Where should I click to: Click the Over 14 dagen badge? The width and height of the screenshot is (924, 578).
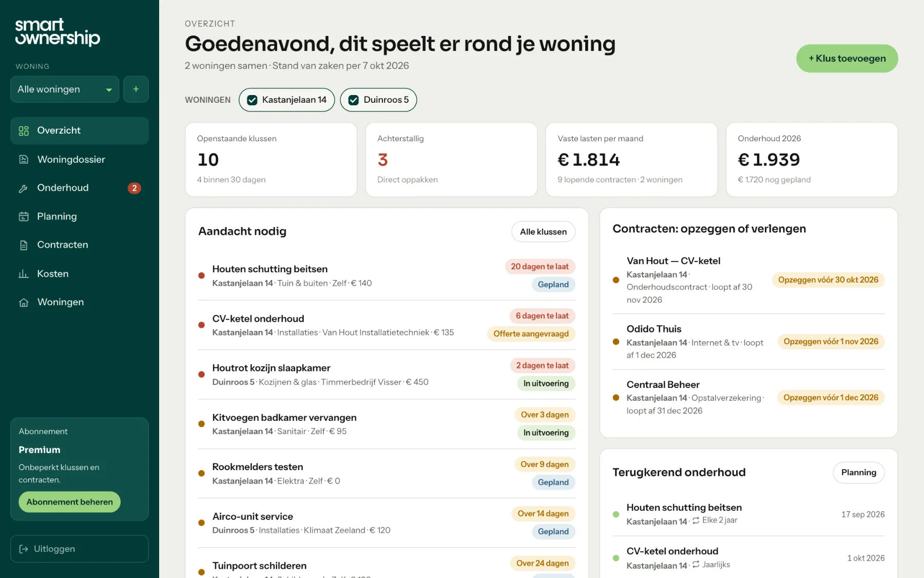(x=543, y=514)
